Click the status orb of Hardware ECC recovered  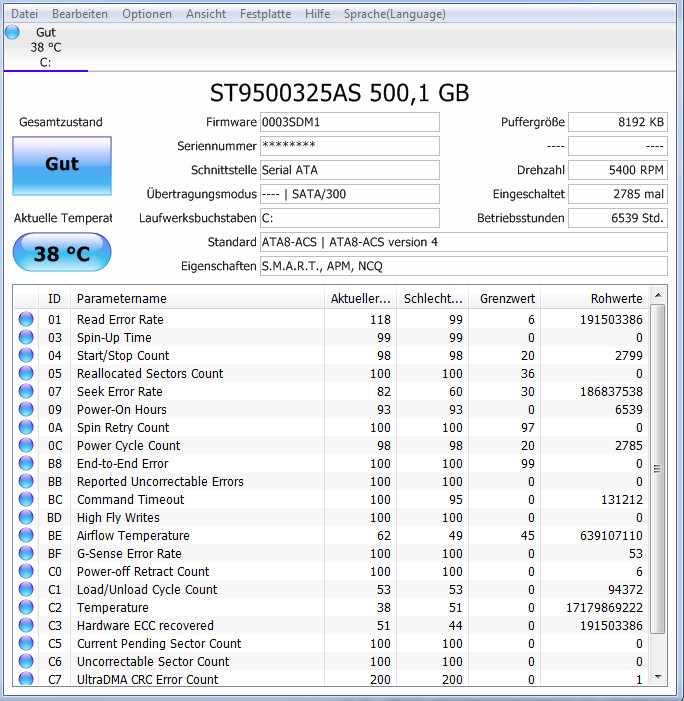click(26, 625)
